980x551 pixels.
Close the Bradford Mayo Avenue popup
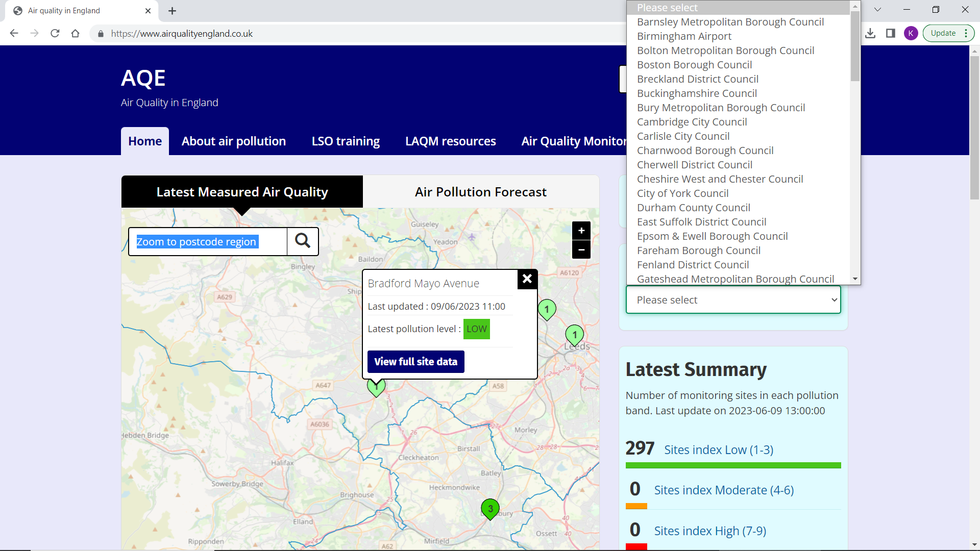tap(527, 279)
